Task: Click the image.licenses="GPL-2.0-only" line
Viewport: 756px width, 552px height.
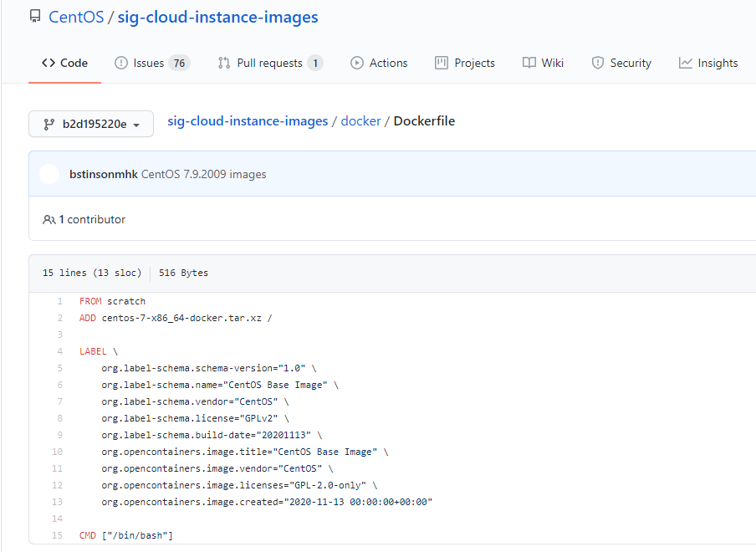Action: [239, 485]
